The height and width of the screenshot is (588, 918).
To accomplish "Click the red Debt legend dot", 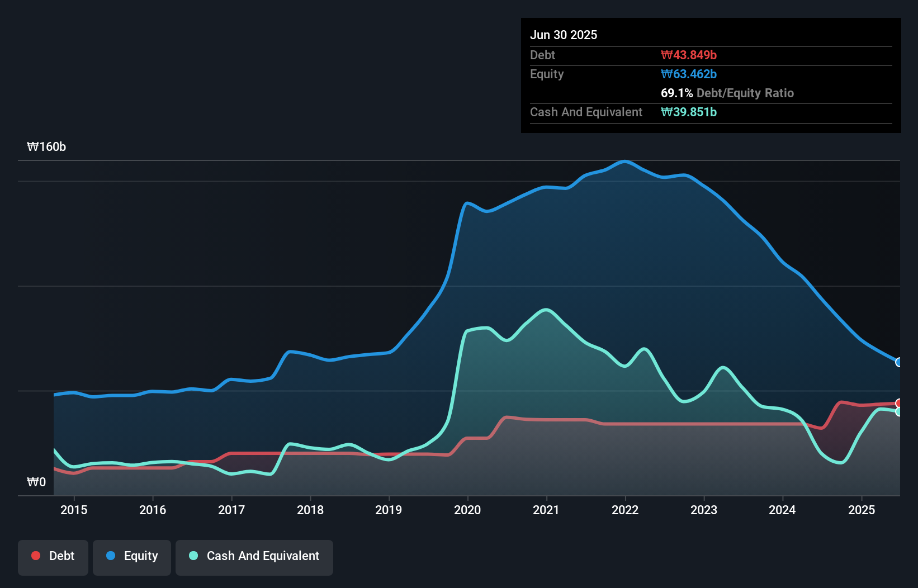I will click(36, 556).
